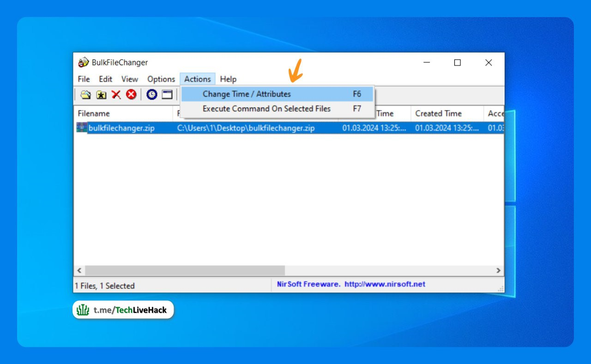This screenshot has width=591, height=364.
Task: Choose Change Time / Attributes menu entry
Action: click(x=247, y=94)
